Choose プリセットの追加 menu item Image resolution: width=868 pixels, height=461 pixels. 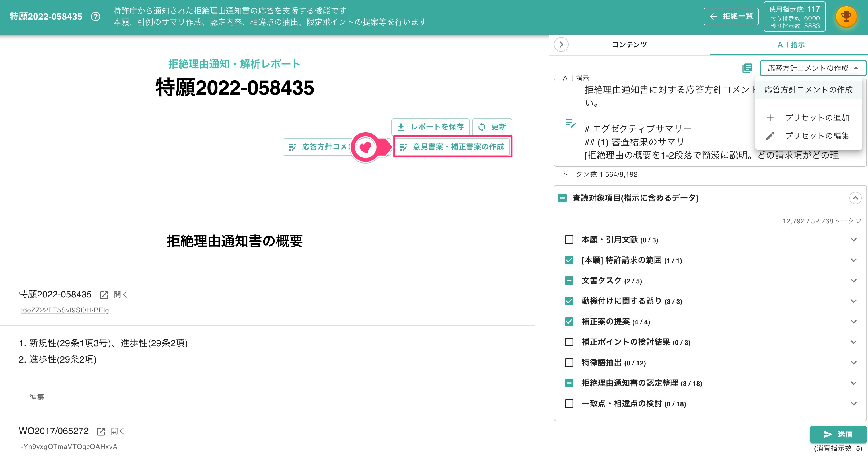coord(808,118)
